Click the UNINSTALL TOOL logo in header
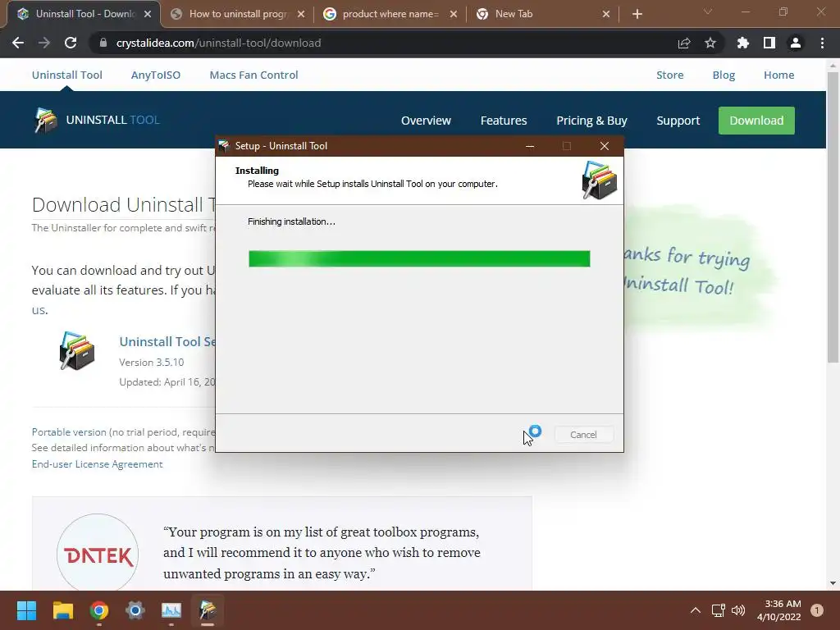The height and width of the screenshot is (630, 840). 97,120
